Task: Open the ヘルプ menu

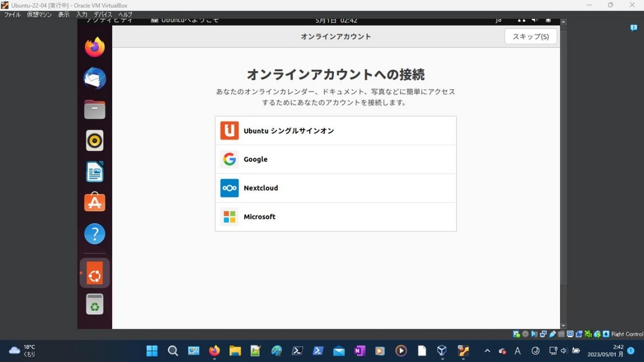Action: click(x=125, y=14)
